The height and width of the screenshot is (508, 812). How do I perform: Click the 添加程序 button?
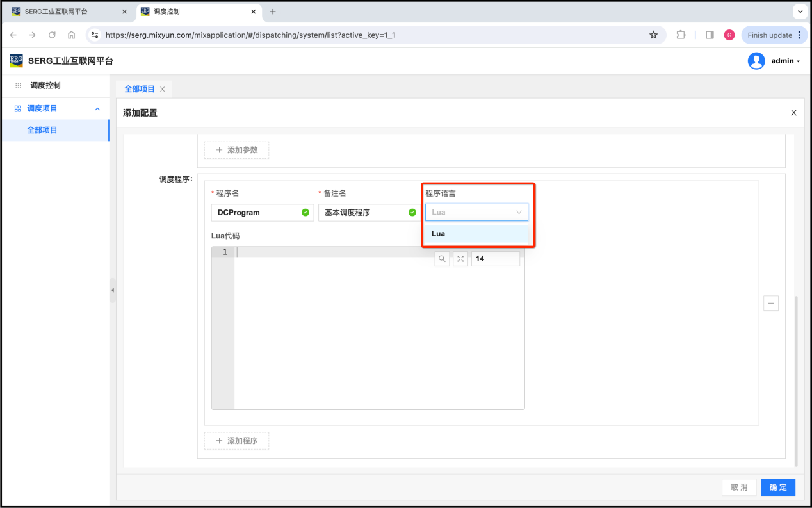(x=236, y=441)
